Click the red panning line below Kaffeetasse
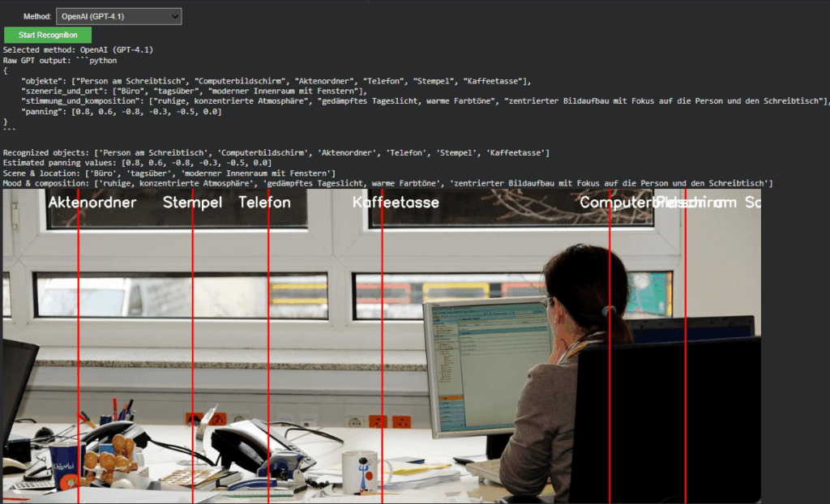The height and width of the screenshot is (504, 830). click(382, 340)
